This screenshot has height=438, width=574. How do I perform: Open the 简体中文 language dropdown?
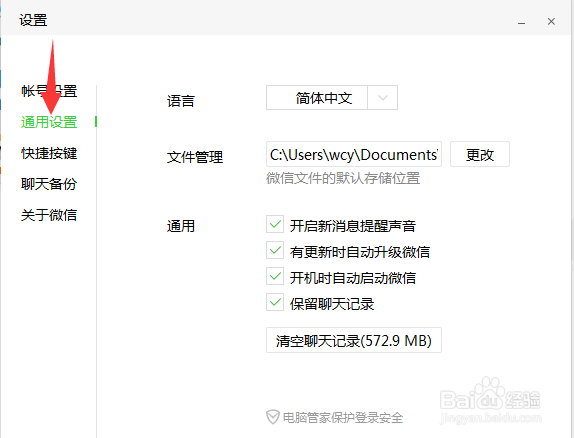[x=332, y=98]
